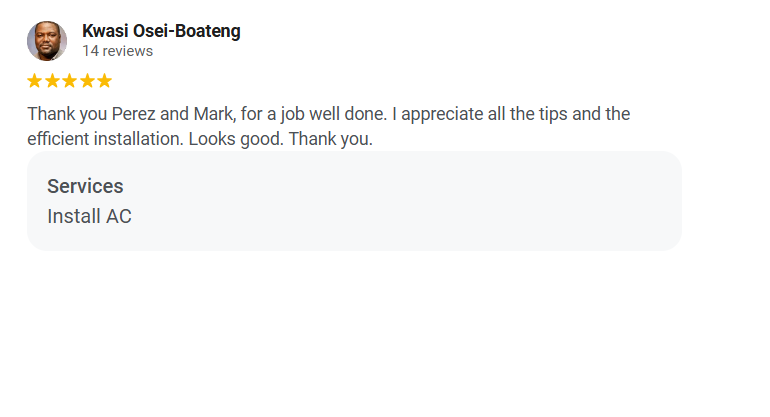Select the first rating star

click(34, 81)
